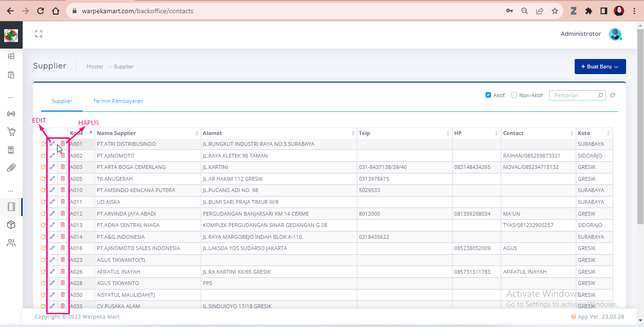Open paperclip icon in sidebar
The image size is (644, 327).
[x=11, y=168]
